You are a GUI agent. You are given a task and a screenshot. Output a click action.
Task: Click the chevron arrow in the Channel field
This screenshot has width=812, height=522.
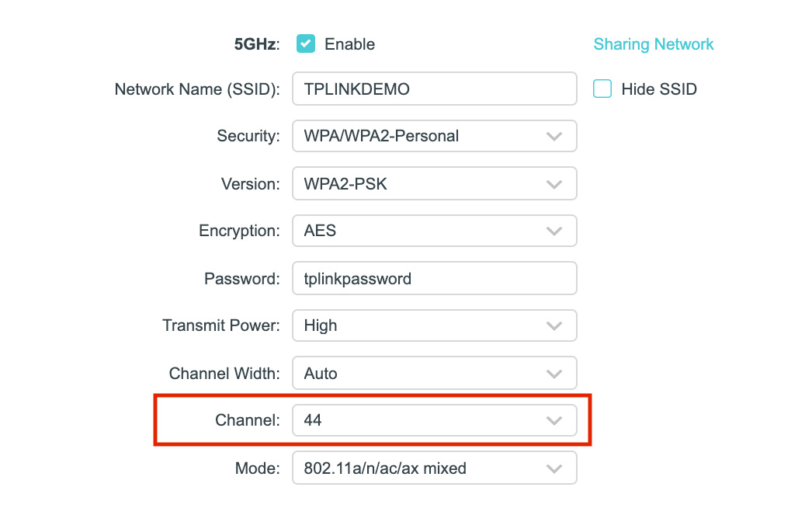(553, 420)
